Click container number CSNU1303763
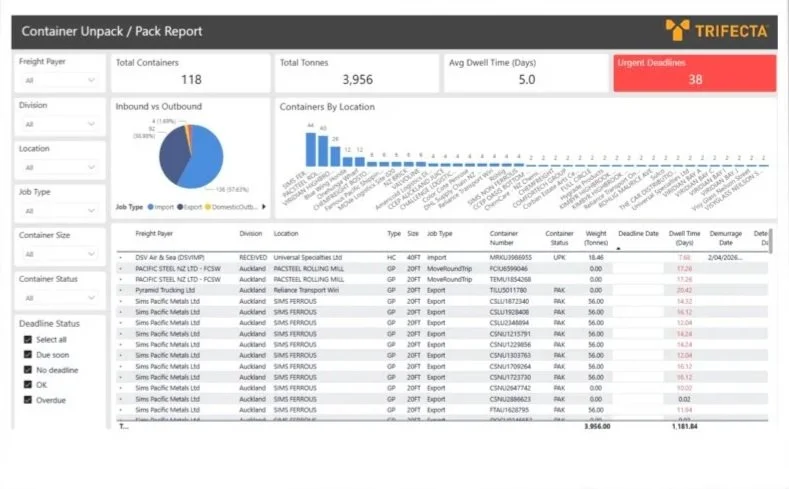The image size is (789, 489). [510, 355]
